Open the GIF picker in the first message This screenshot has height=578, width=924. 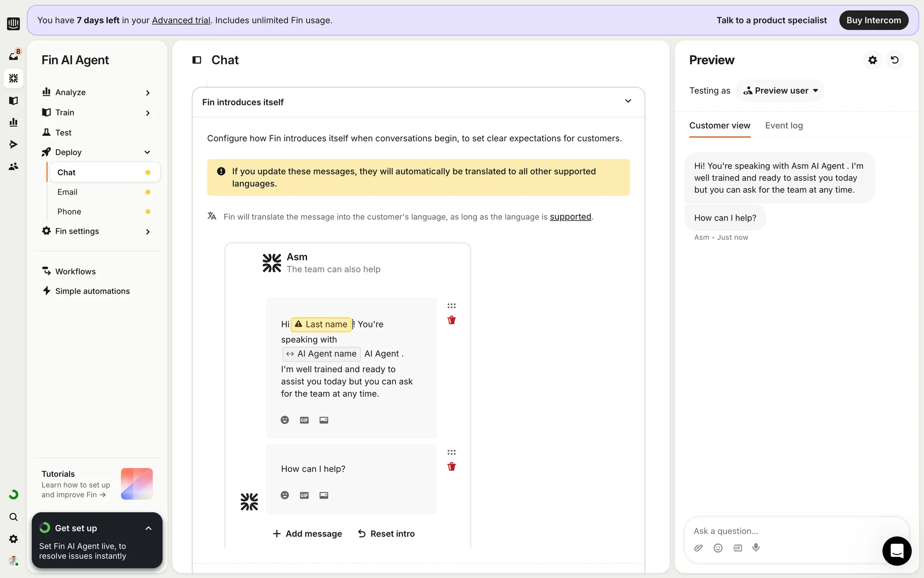[304, 420]
